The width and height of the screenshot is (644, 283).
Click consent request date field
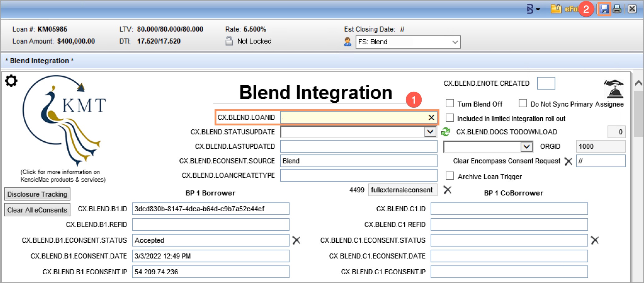coord(601,161)
